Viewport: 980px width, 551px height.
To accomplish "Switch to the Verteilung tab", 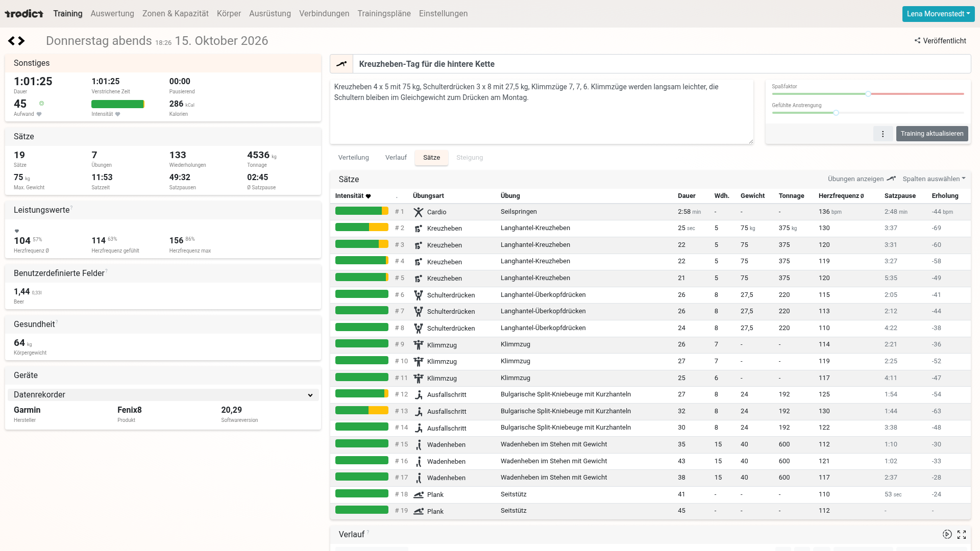I will (353, 158).
